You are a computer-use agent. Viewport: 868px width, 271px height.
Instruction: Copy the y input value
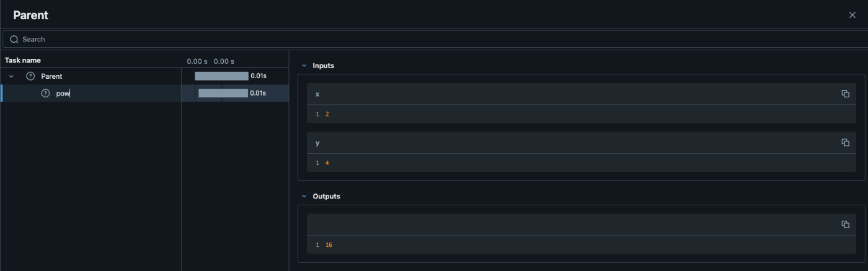tap(845, 143)
